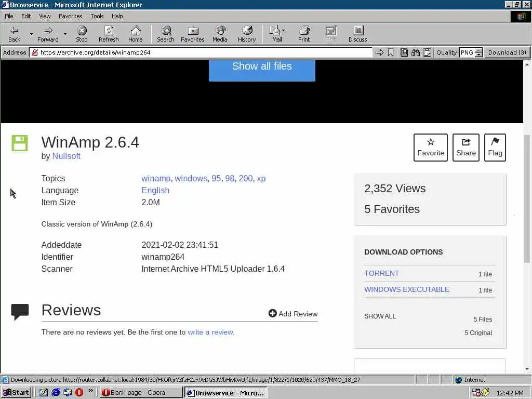532x399 pixels.
Task: Click the clipboard icon before Quality
Action: pos(427,52)
